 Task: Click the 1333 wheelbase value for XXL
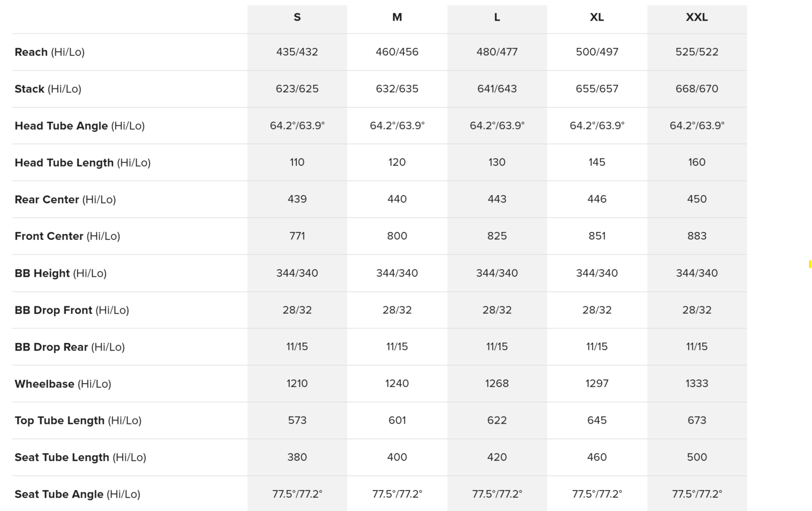tap(697, 384)
